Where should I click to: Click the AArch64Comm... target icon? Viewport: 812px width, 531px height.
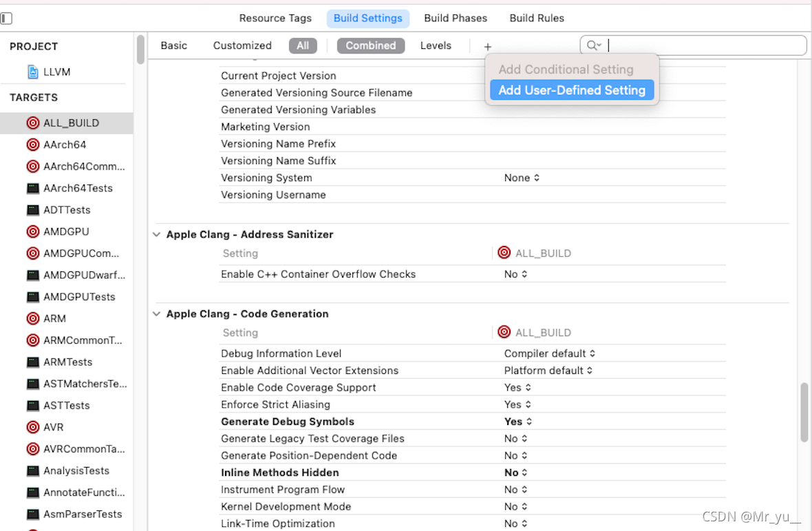tap(32, 166)
